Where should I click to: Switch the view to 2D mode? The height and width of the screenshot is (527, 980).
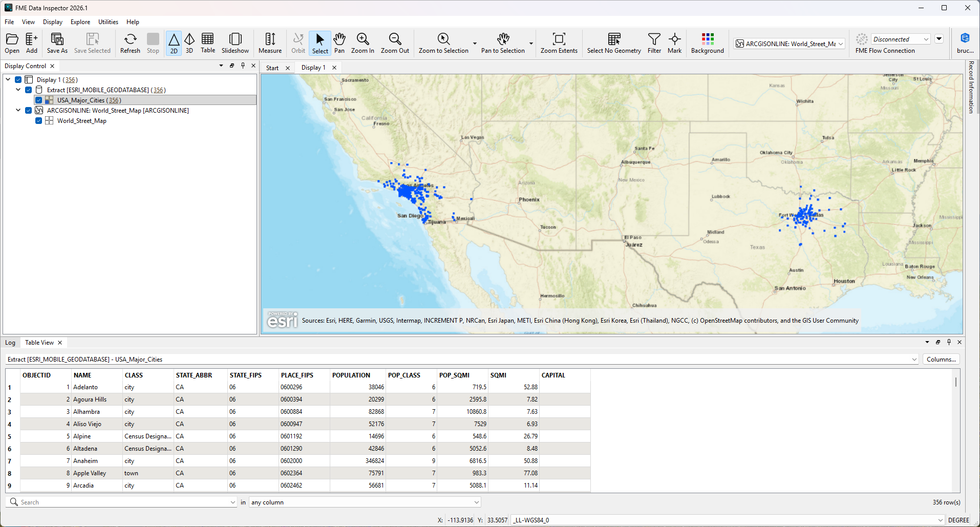(174, 43)
